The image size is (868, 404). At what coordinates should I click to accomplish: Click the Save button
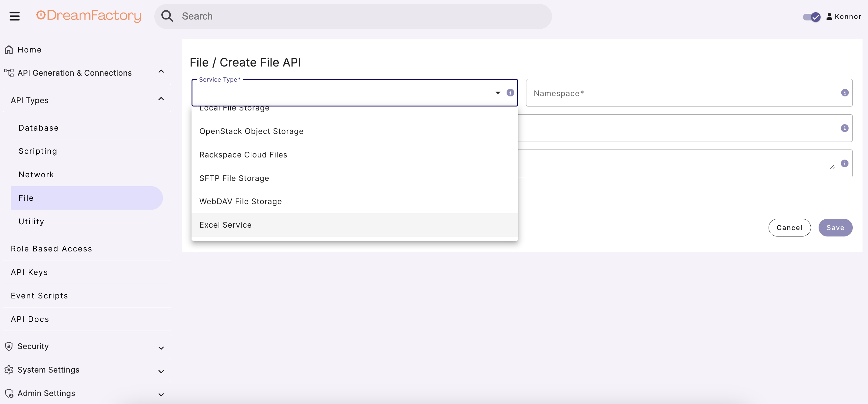point(835,228)
